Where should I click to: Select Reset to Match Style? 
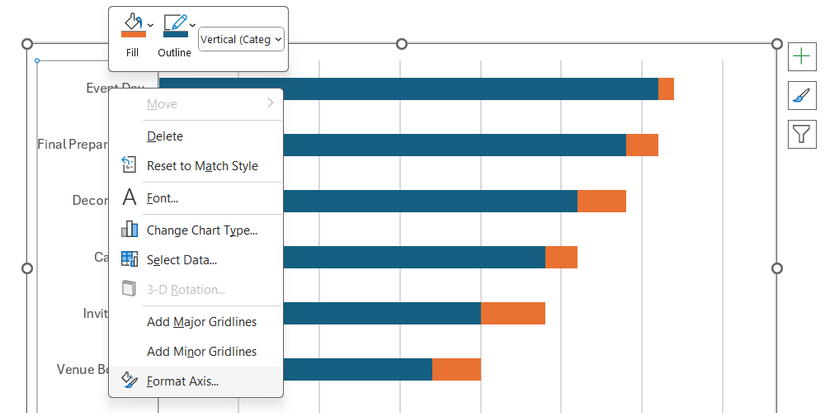click(x=202, y=166)
